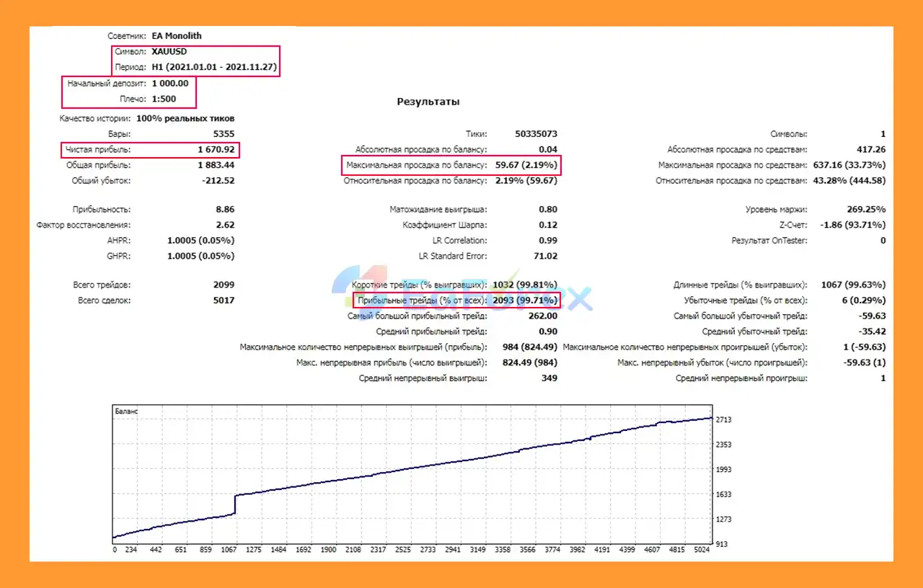Viewport: 923px width, 588px height.
Task: Click the Результаты section heading
Action: (x=428, y=102)
